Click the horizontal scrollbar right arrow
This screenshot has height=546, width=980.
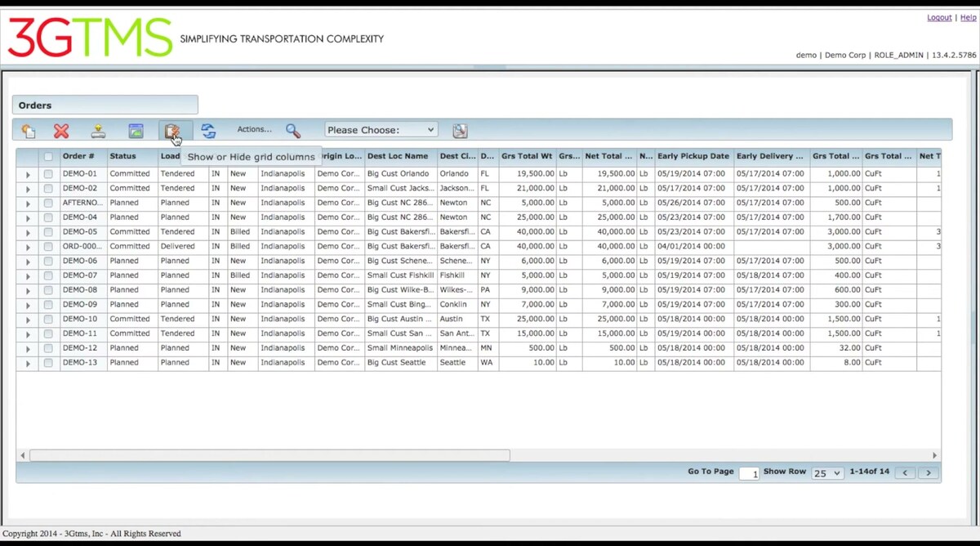(x=935, y=455)
